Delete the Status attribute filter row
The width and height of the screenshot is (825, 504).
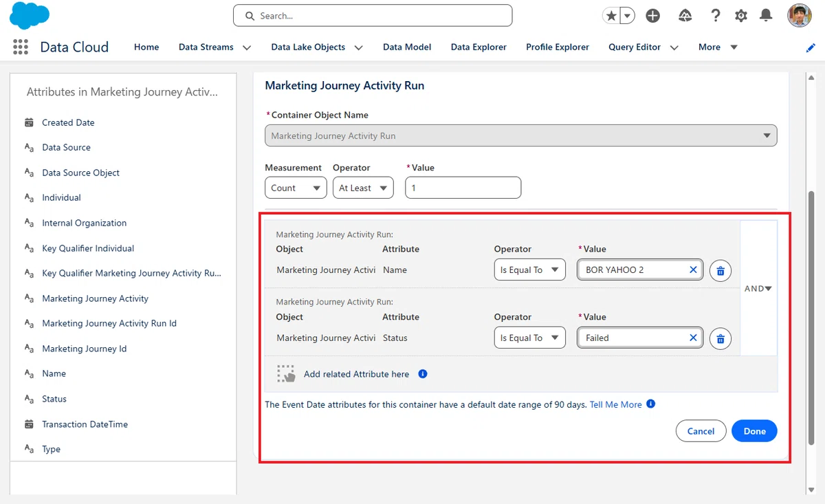click(720, 338)
